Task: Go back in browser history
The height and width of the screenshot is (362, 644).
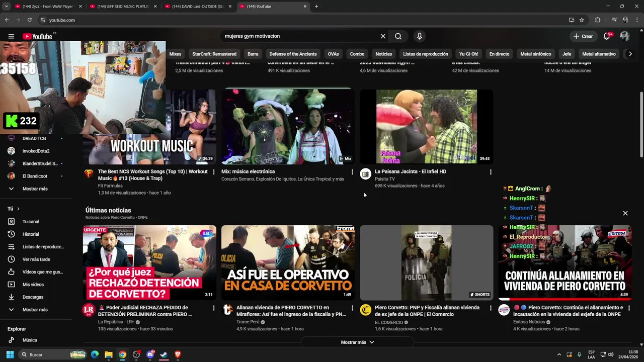Action: (7, 20)
